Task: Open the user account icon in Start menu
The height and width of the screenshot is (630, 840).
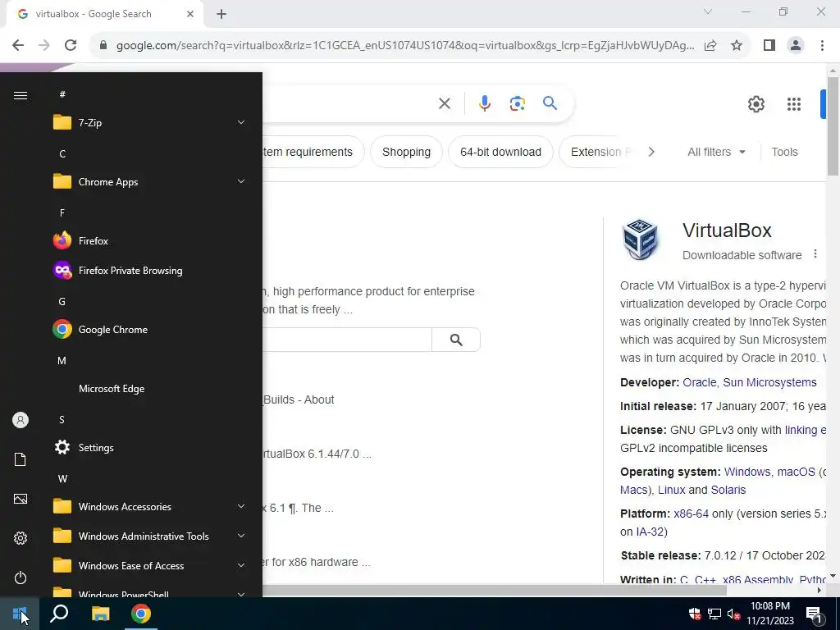Action: tap(21, 420)
